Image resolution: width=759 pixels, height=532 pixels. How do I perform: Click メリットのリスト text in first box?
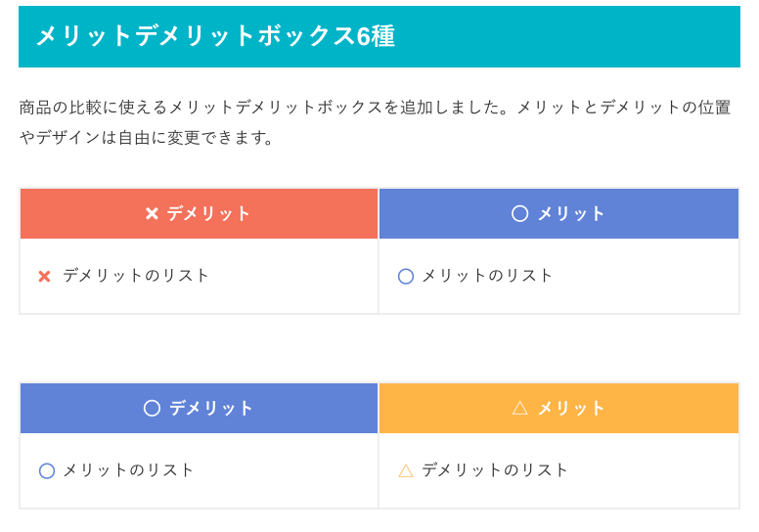(487, 276)
